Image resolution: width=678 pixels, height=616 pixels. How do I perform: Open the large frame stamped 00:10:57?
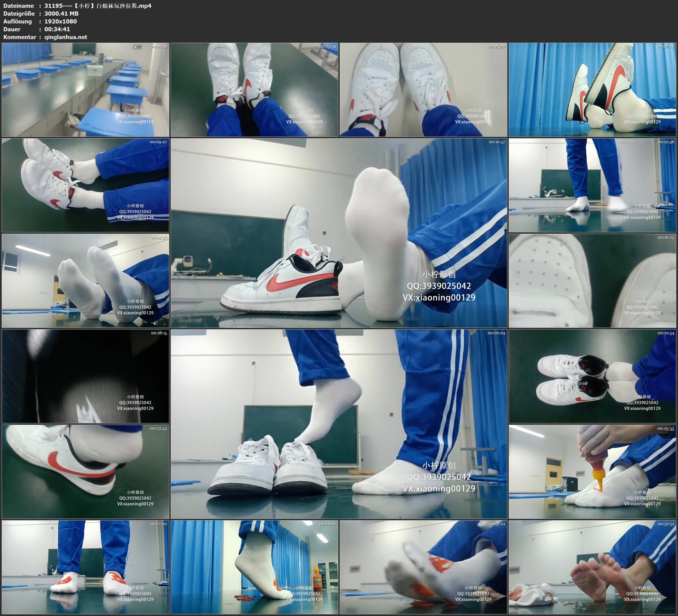[339, 233]
